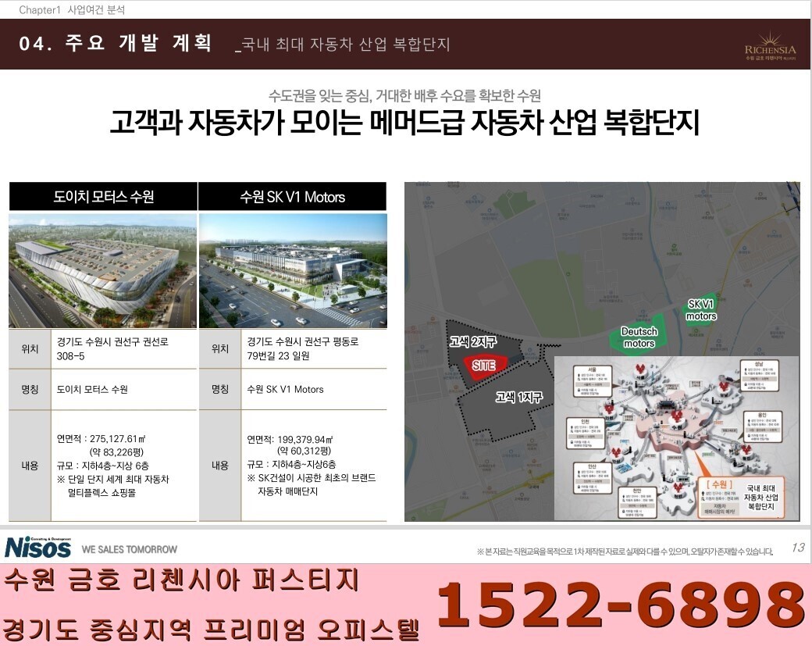Click the '(약 83,226평)' value
This screenshot has height=646, width=812.
117,451
